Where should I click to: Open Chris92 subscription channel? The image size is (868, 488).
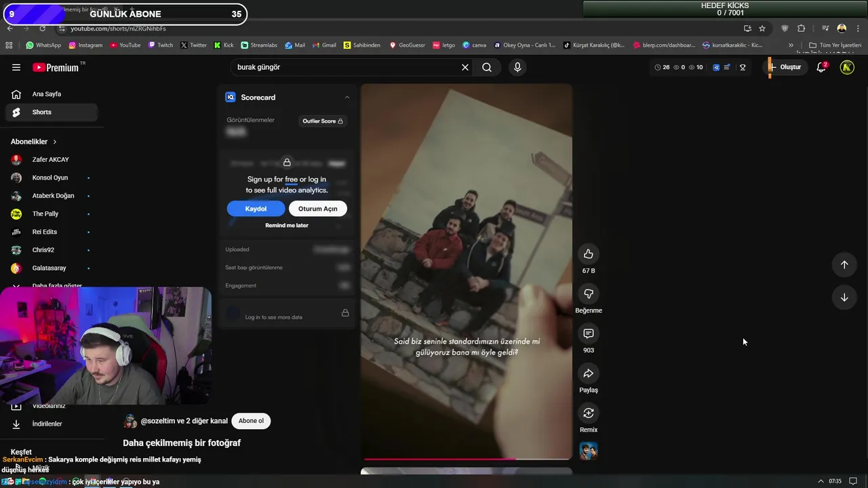51,250
